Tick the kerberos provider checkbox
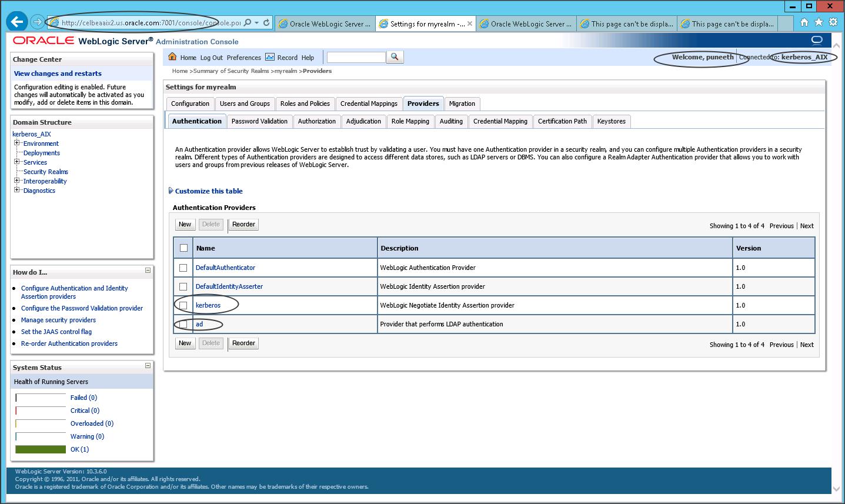This screenshot has height=504, width=845. pyautogui.click(x=183, y=305)
